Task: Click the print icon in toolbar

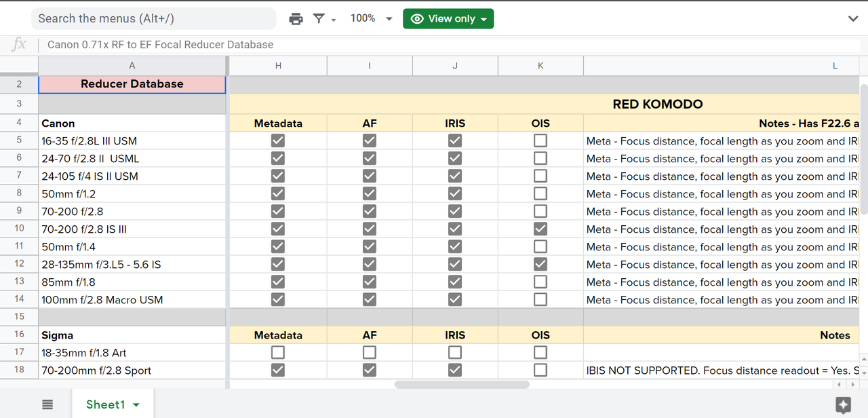Action: click(x=296, y=19)
